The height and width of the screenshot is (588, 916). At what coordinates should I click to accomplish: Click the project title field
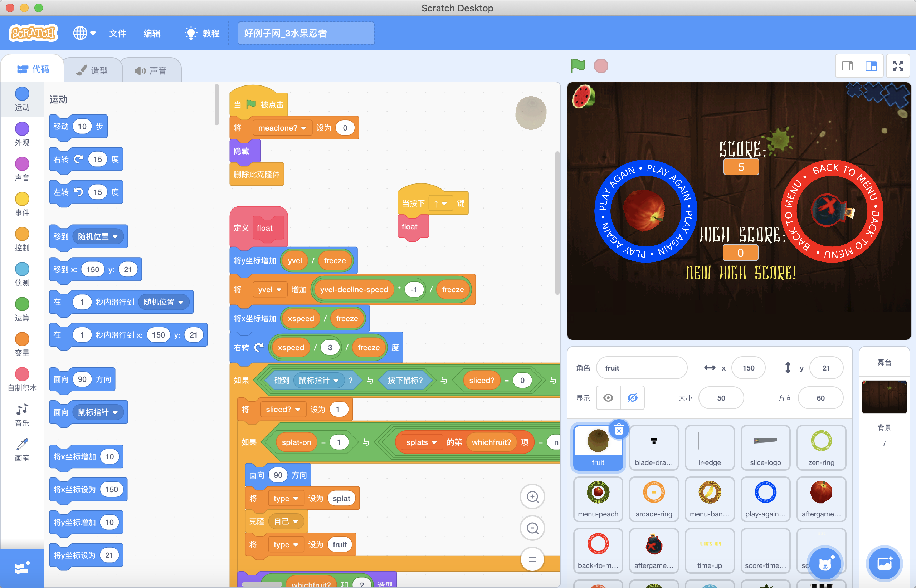click(306, 33)
